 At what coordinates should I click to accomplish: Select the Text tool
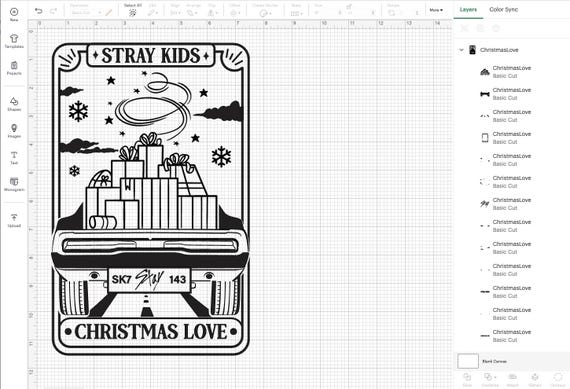click(x=14, y=158)
